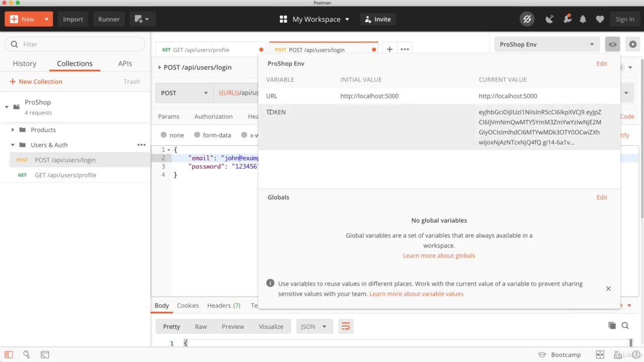Click the Import button
Image resolution: width=644 pixels, height=362 pixels.
pyautogui.click(x=73, y=19)
